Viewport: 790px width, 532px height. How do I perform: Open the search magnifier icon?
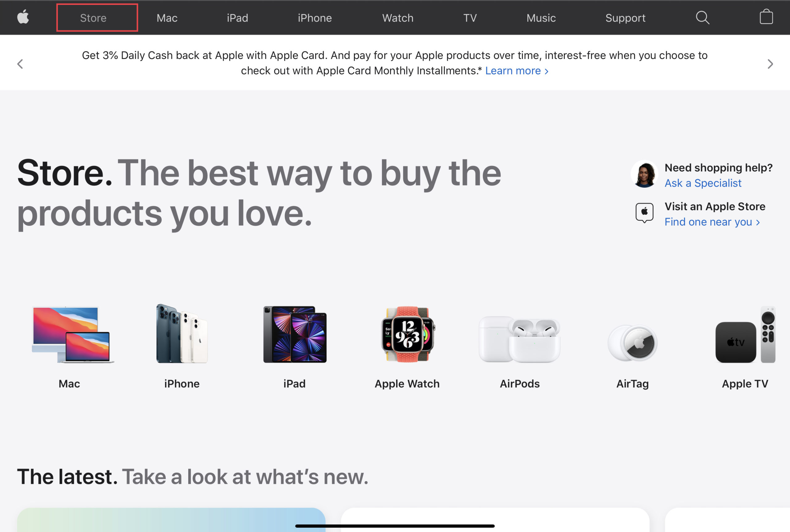click(x=702, y=18)
